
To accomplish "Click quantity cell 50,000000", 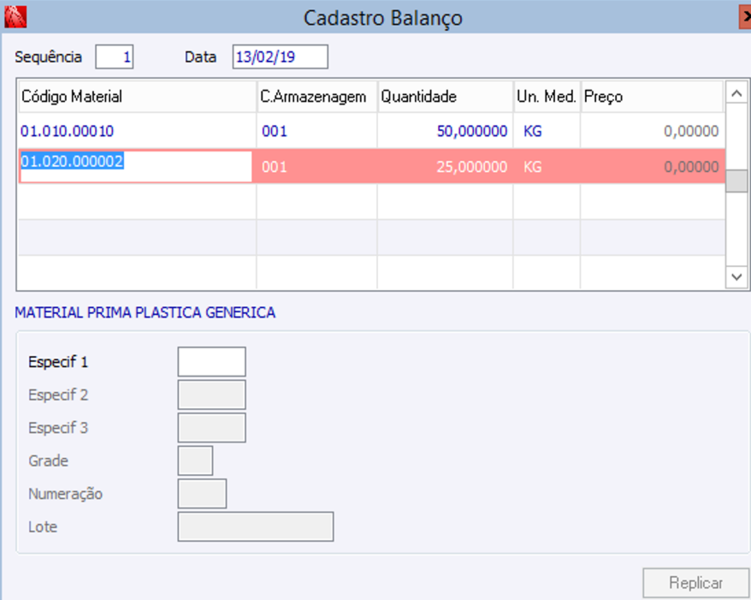I will [x=445, y=131].
